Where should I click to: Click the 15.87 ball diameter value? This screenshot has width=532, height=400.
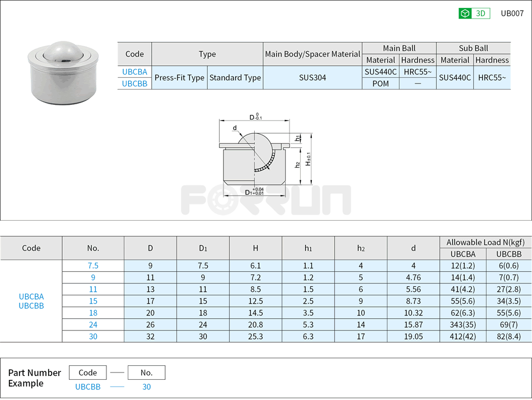[x=413, y=324]
